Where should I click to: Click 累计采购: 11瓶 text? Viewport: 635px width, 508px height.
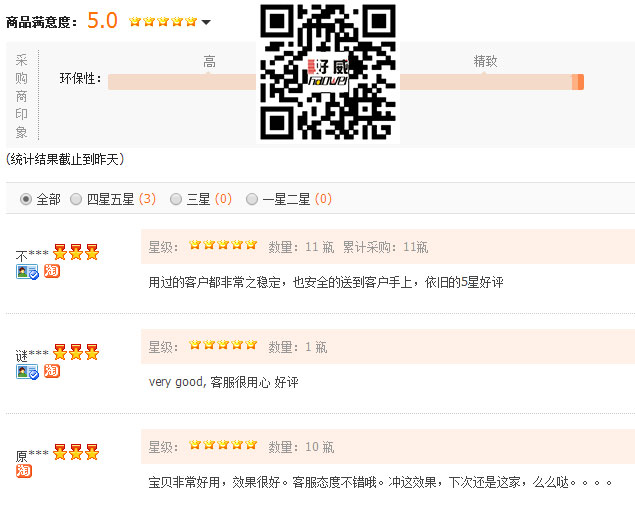click(x=386, y=247)
